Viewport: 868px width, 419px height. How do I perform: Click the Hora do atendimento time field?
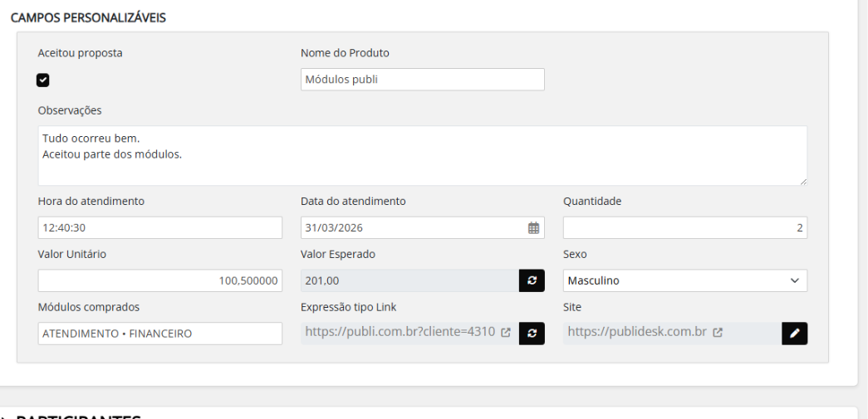click(160, 227)
